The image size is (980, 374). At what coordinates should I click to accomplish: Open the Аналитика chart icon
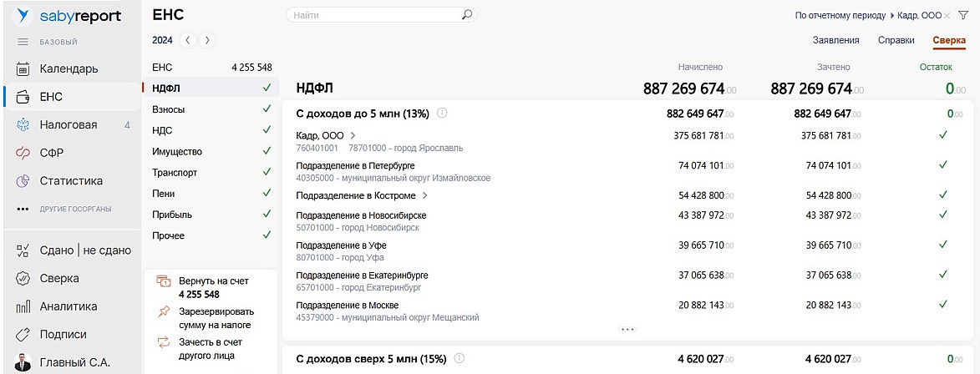23,306
